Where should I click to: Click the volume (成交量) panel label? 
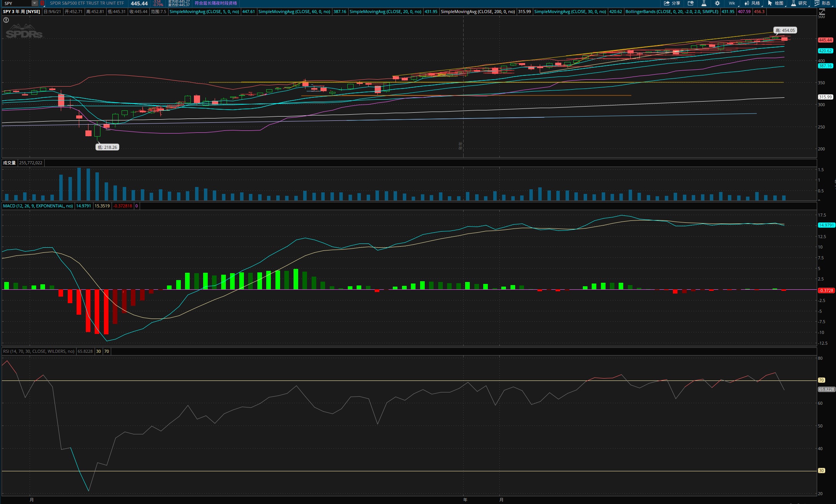10,163
